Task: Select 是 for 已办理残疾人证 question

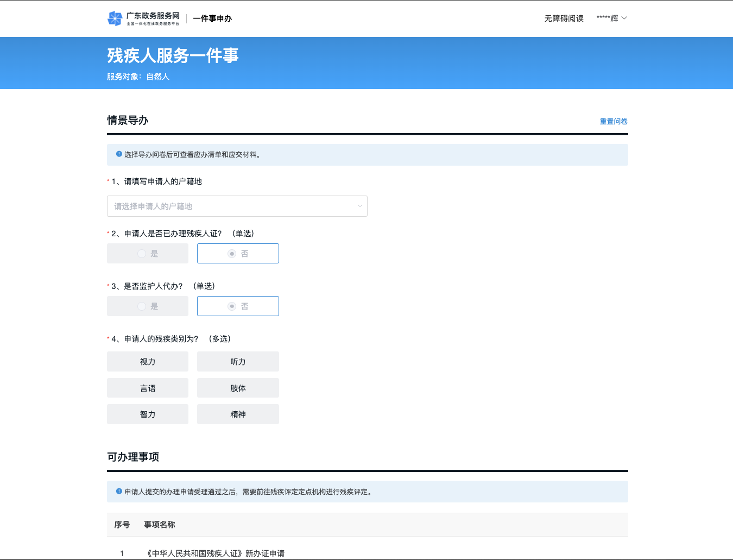Action: (148, 254)
